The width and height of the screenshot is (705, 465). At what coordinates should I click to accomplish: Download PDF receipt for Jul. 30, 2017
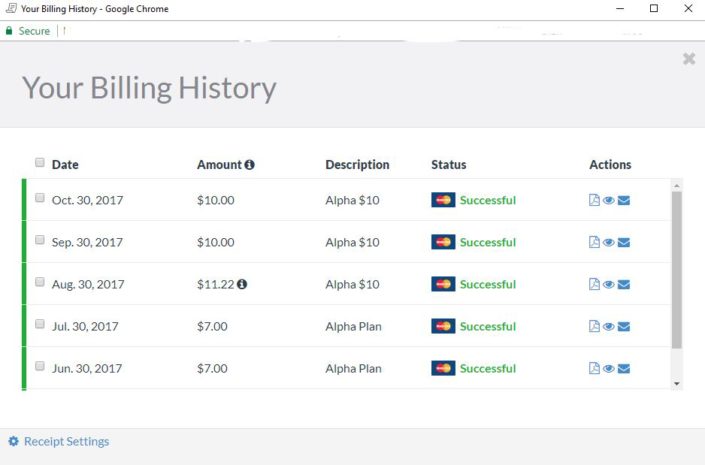point(594,327)
